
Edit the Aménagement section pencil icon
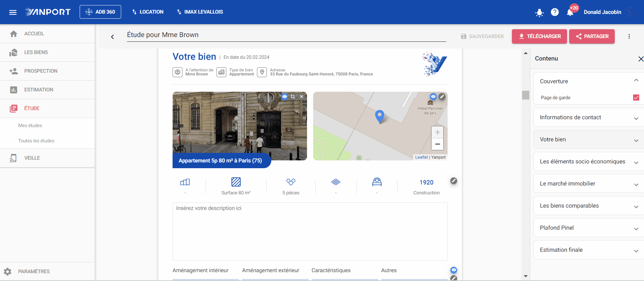[x=454, y=278]
